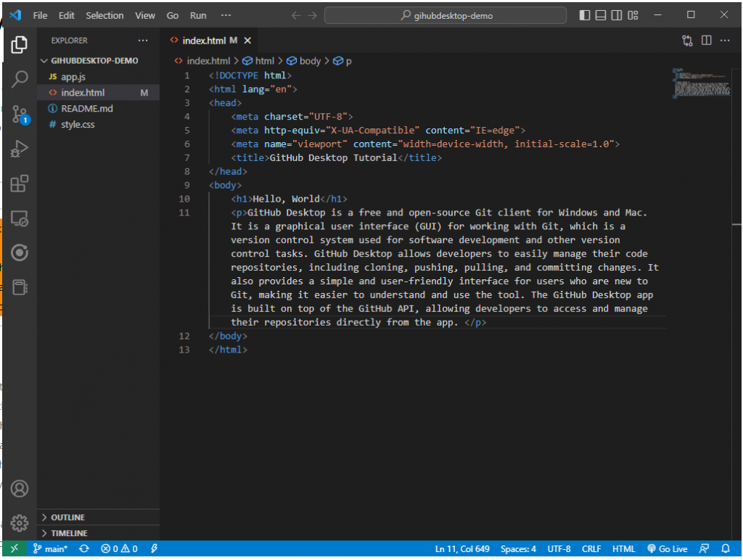This screenshot has height=560, width=743.
Task: Change end of line sequence CRLF
Action: point(591,548)
